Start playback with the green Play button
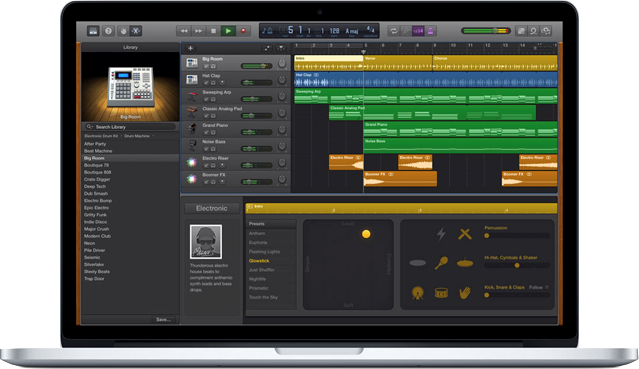 pyautogui.click(x=228, y=31)
